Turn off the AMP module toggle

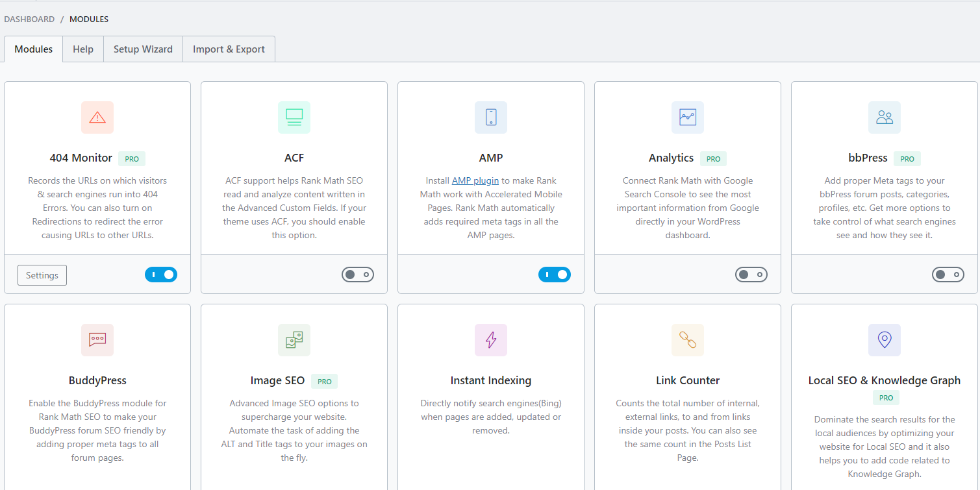coord(555,275)
